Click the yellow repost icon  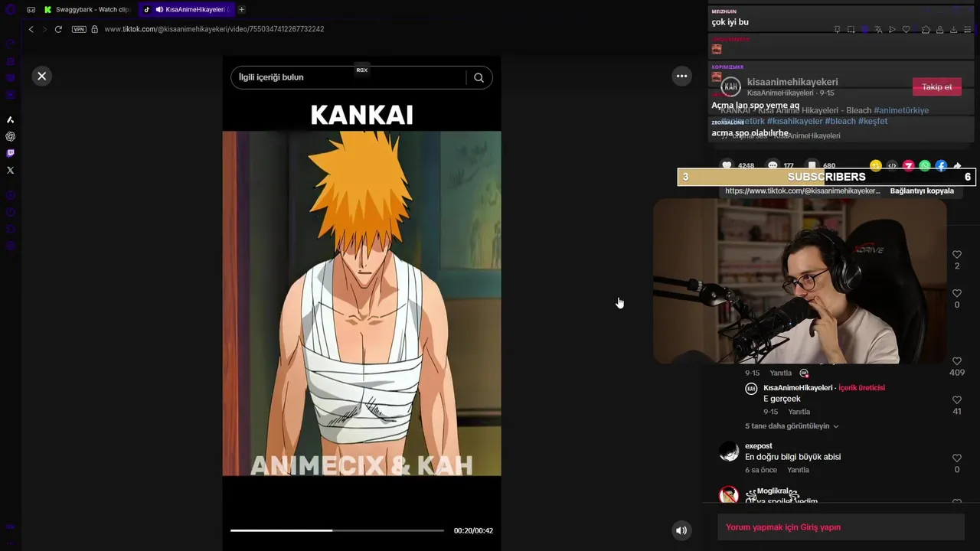pos(876,165)
